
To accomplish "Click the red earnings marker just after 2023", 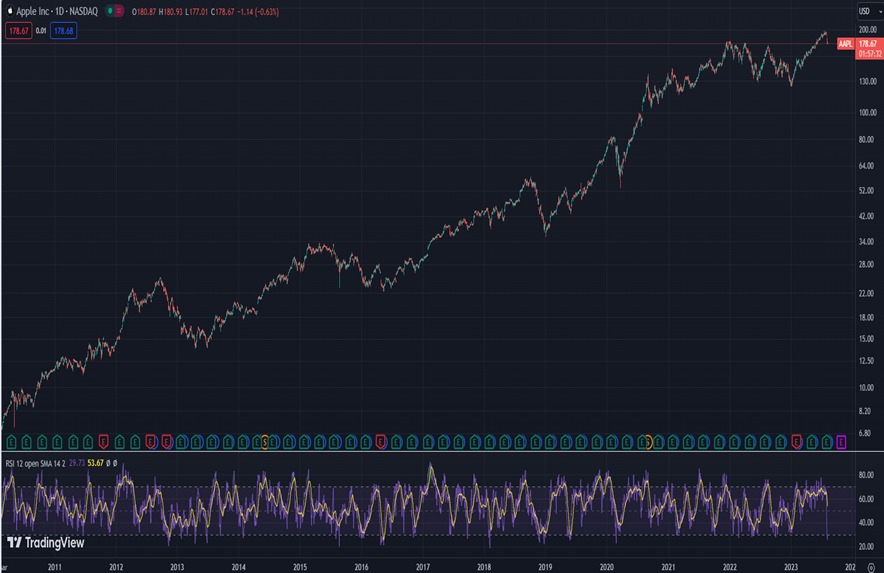I will tap(796, 442).
